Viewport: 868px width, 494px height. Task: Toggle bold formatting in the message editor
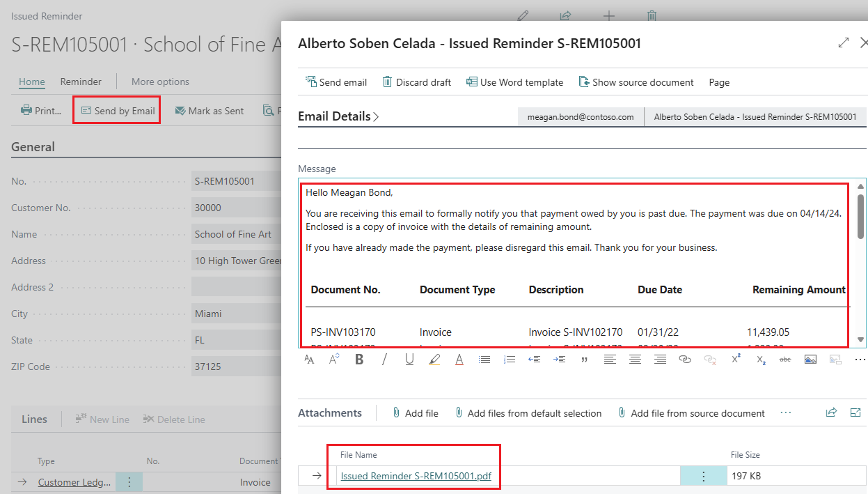(x=359, y=359)
